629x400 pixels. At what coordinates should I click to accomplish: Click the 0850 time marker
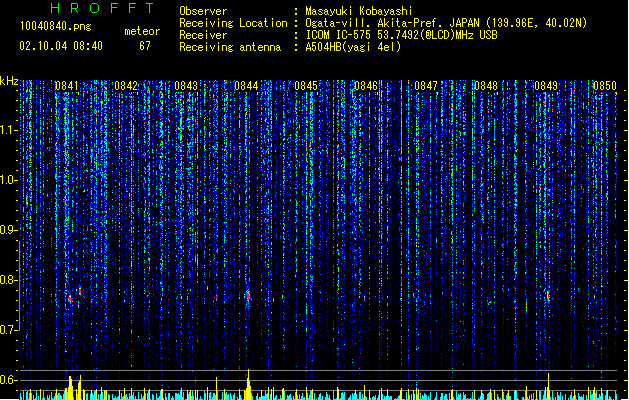[605, 86]
